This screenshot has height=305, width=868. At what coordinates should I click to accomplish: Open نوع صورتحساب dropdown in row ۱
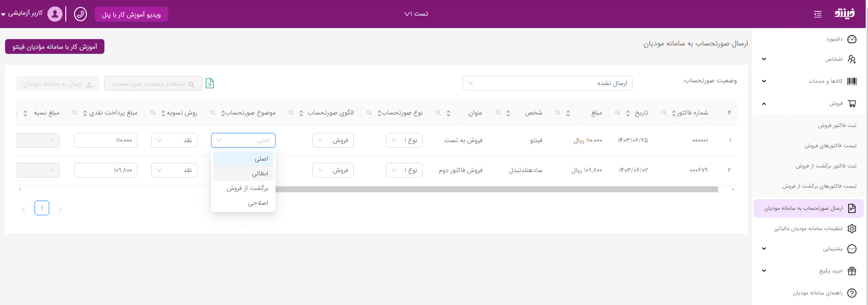(404, 140)
